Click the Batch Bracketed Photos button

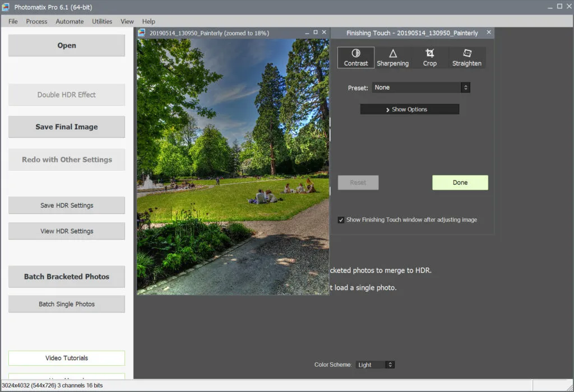pos(67,277)
